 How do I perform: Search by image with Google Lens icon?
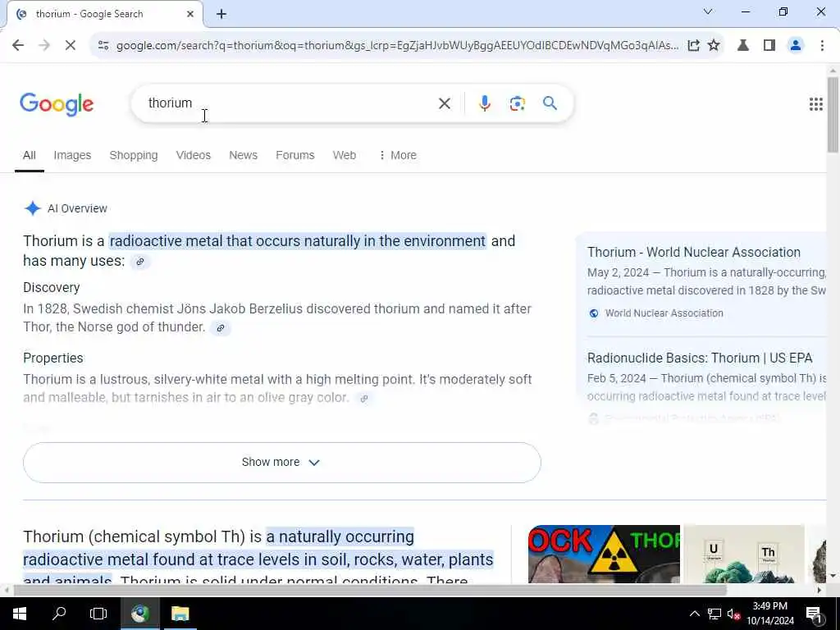coord(517,103)
